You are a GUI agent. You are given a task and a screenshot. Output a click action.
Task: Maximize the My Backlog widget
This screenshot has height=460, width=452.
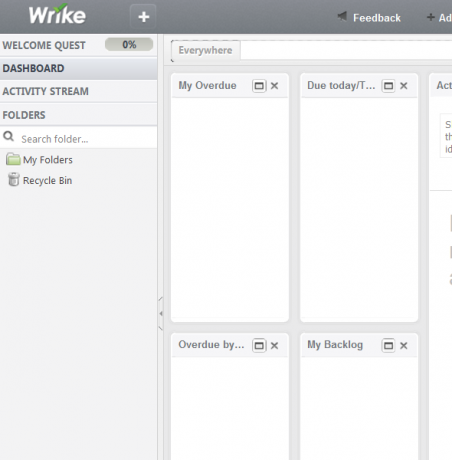coord(388,346)
